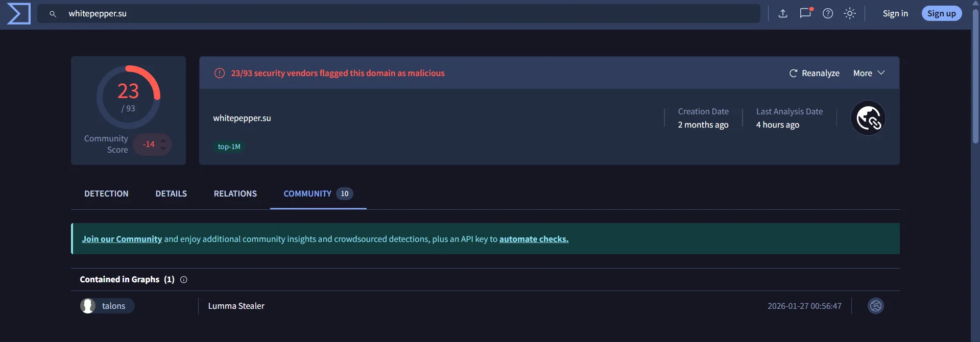Click the Reanalyze refresh icon

[x=793, y=73]
